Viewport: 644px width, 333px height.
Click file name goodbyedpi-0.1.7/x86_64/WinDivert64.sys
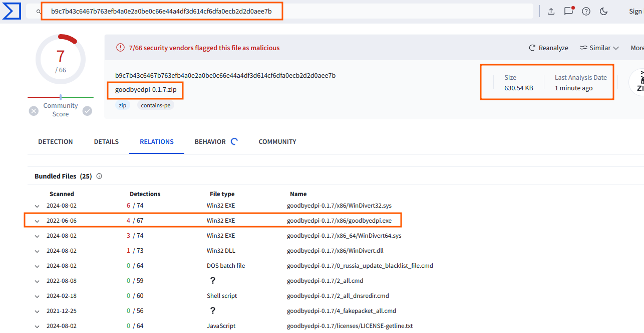pos(344,236)
